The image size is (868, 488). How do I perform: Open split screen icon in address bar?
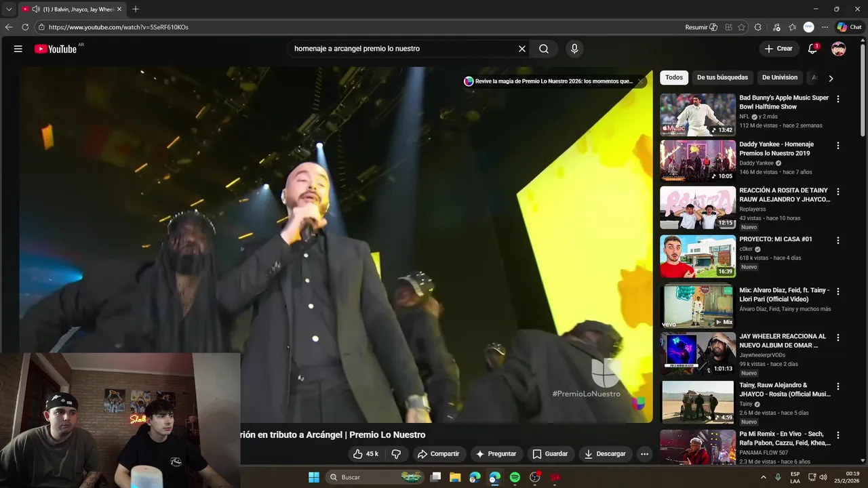(x=728, y=27)
